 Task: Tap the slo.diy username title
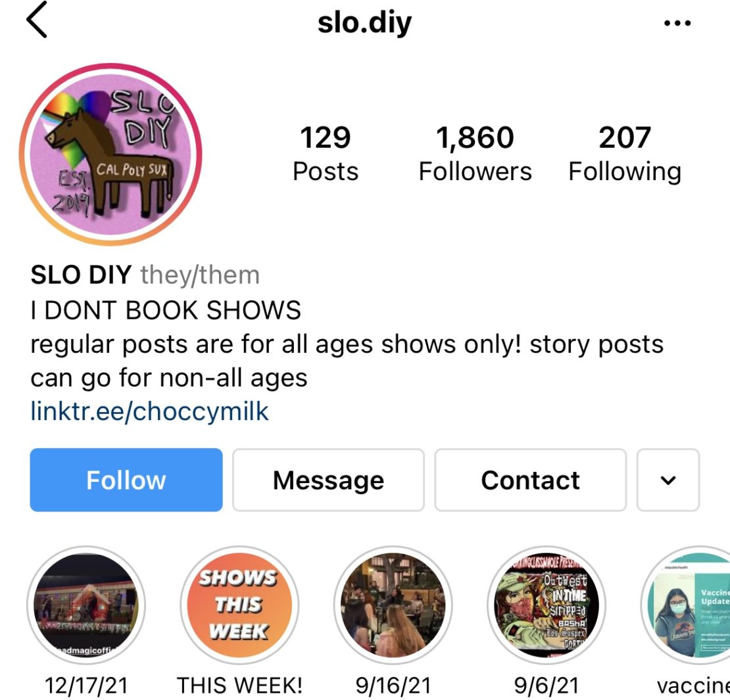click(x=364, y=22)
